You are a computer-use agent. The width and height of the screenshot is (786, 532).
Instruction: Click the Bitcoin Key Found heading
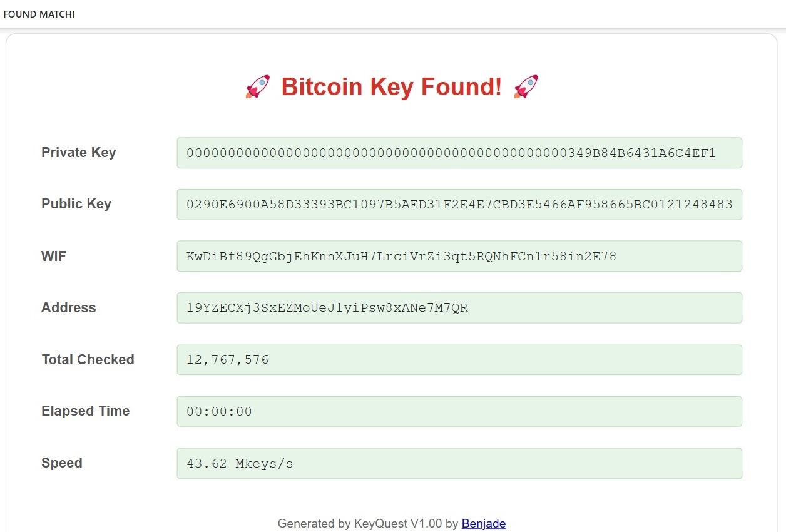(392, 87)
